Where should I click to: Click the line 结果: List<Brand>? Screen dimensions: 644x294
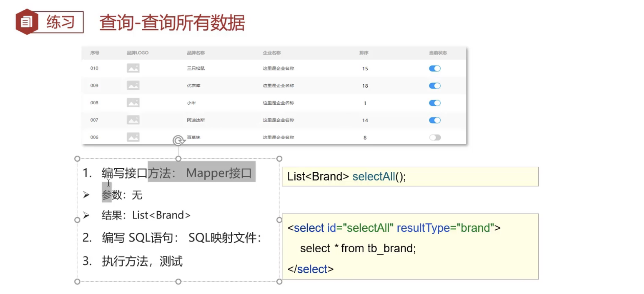tap(146, 215)
